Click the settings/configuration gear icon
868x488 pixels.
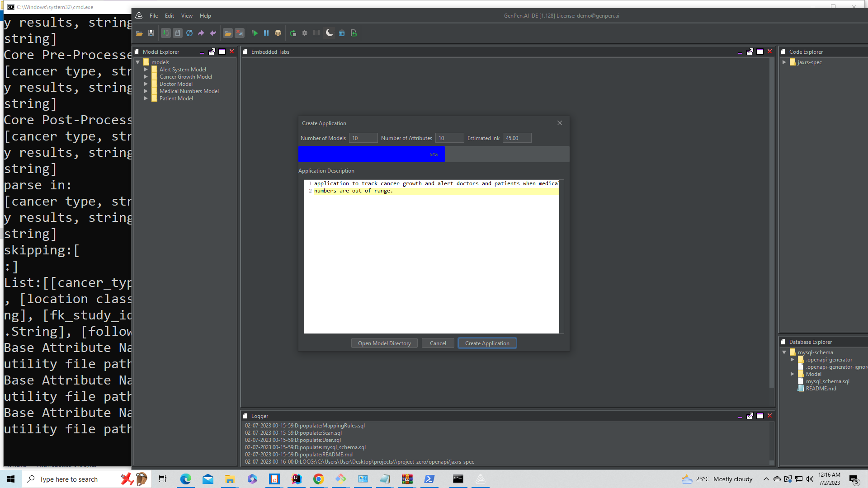(305, 33)
